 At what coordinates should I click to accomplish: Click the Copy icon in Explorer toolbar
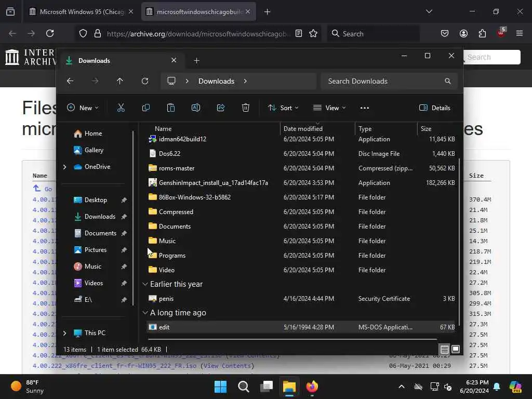click(146, 108)
